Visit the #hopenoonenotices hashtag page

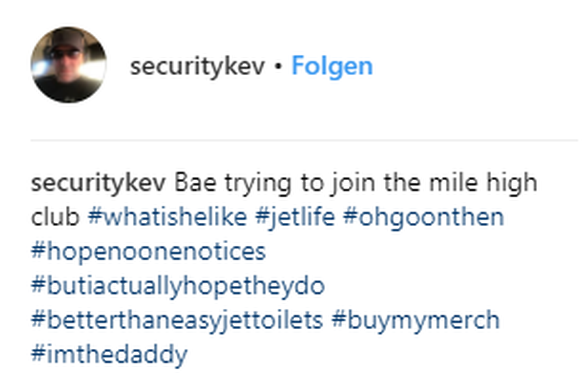pyautogui.click(x=148, y=252)
